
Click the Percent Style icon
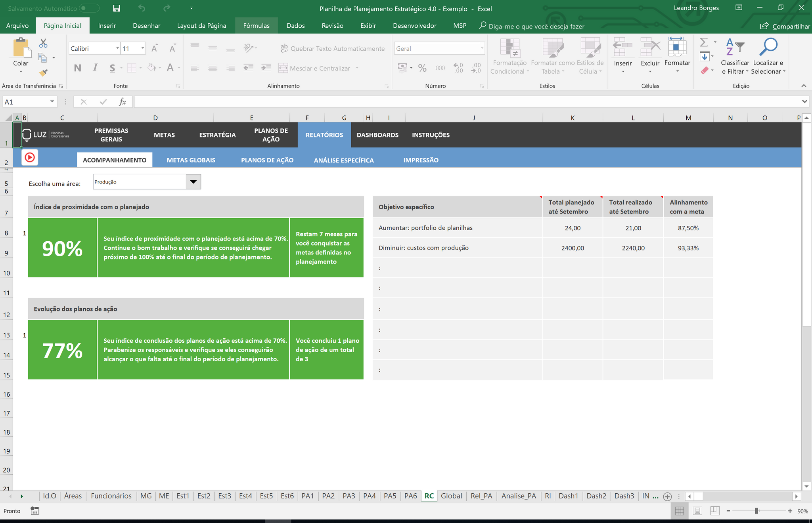click(422, 68)
